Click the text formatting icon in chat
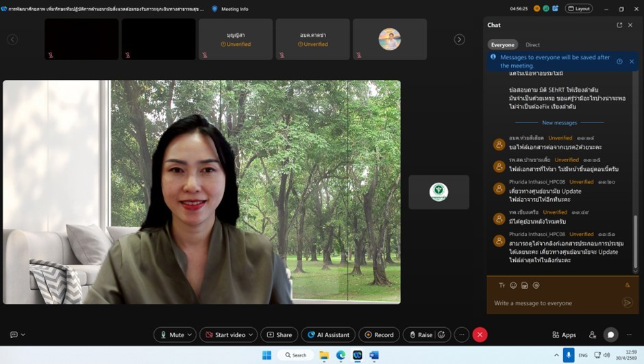The height and width of the screenshot is (364, 644). tap(501, 285)
